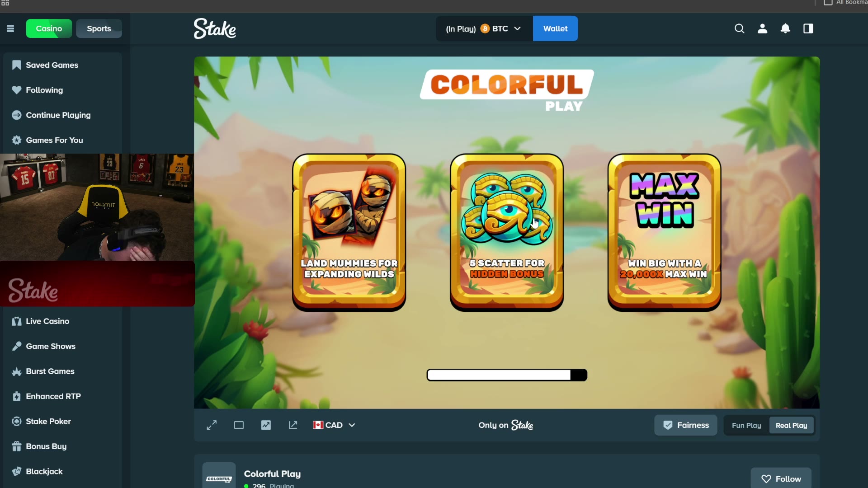This screenshot has height=488, width=868.
Task: Open the Bonus Buy link
Action: pyautogui.click(x=62, y=446)
